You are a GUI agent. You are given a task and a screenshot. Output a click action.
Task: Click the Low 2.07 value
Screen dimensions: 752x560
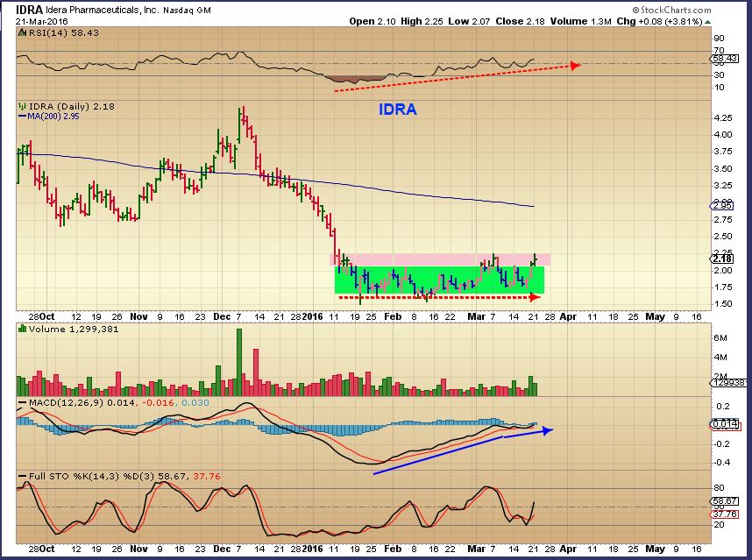[469, 21]
